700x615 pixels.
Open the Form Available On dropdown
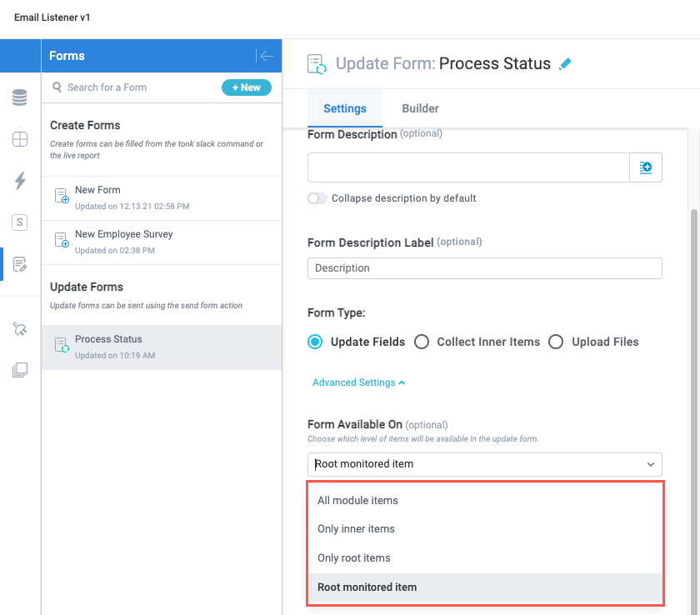coord(484,464)
